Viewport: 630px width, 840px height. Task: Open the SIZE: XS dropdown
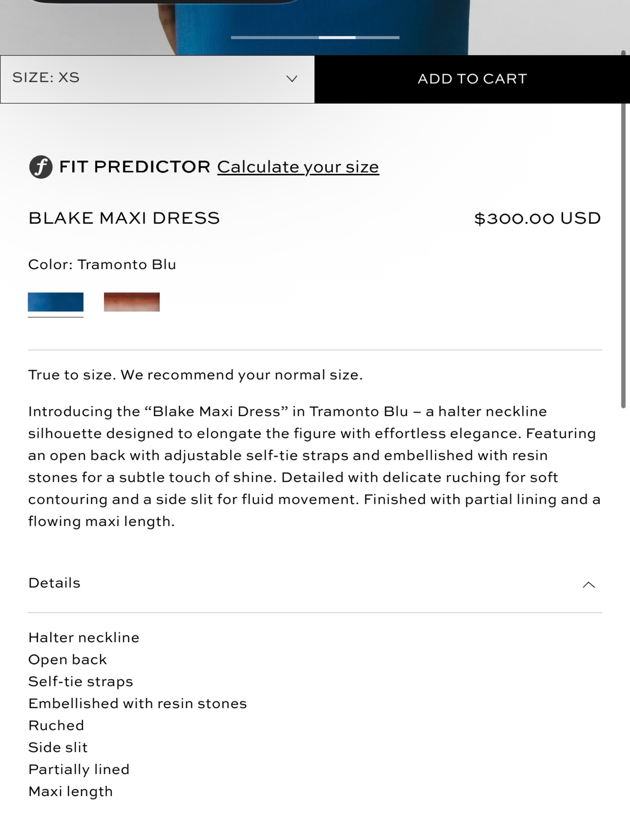click(x=157, y=79)
